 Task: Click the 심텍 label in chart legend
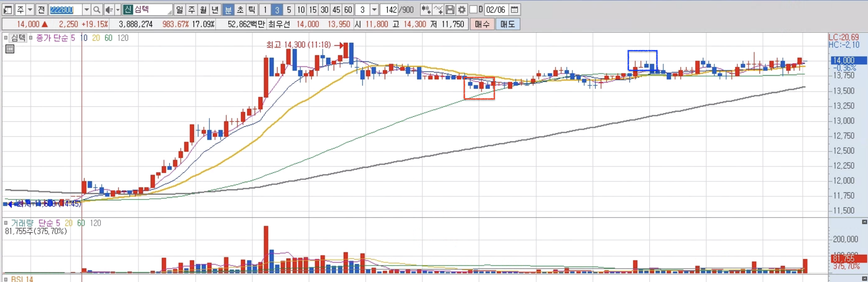click(x=18, y=38)
